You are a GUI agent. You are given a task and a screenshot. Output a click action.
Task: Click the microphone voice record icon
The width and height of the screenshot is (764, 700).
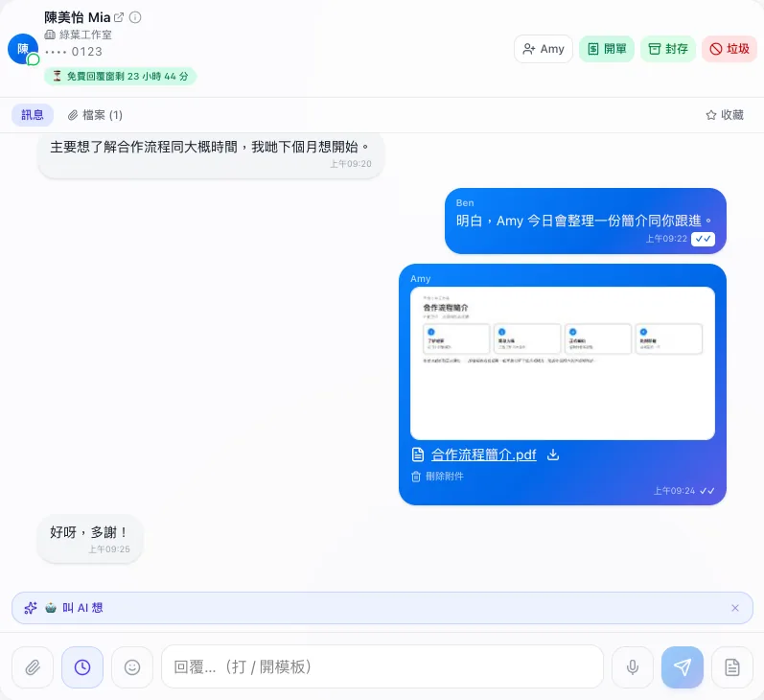(633, 666)
